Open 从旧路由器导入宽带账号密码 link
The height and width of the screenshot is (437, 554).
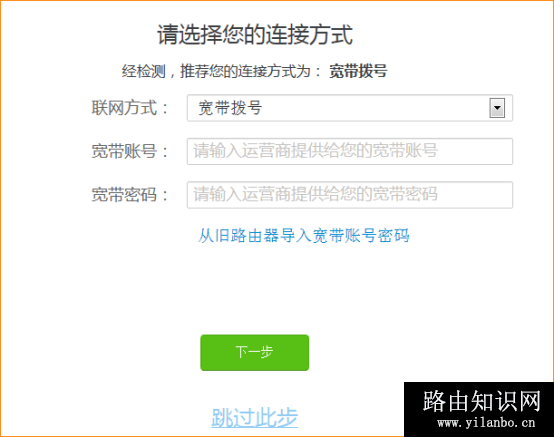(303, 236)
